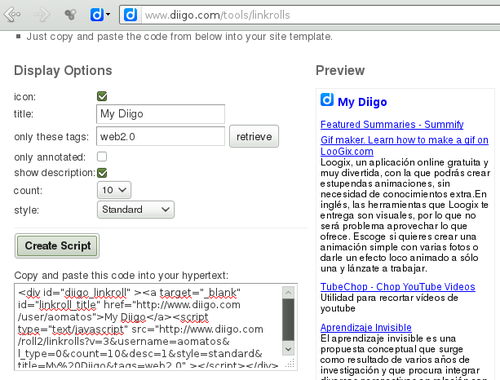
Task: Open TubeChop - Chop YouTube Videos link
Action: [x=398, y=287]
